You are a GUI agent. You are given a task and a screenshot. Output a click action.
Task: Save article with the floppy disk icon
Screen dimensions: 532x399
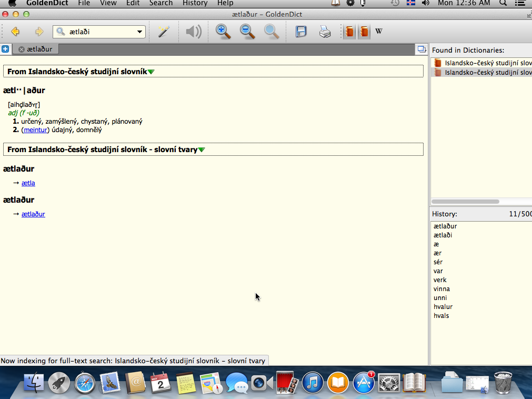pos(301,32)
